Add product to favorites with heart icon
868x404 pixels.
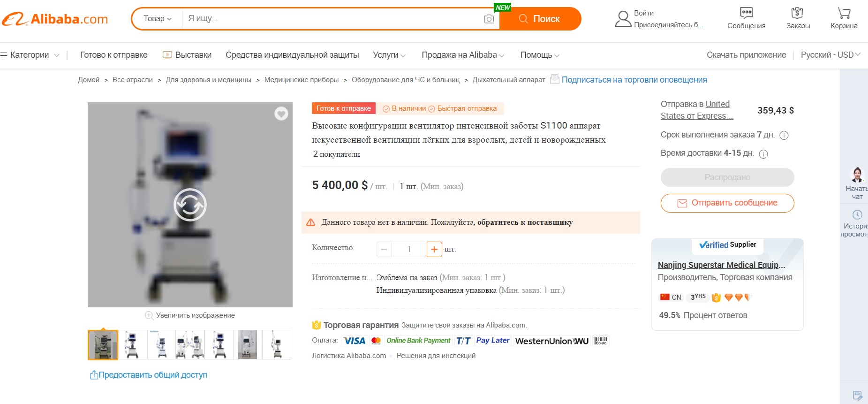pos(281,114)
